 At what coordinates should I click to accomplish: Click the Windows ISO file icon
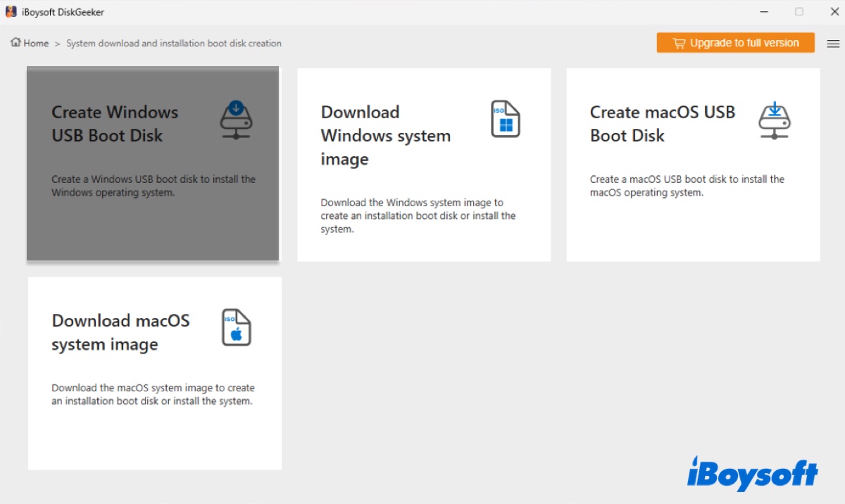pyautogui.click(x=505, y=119)
